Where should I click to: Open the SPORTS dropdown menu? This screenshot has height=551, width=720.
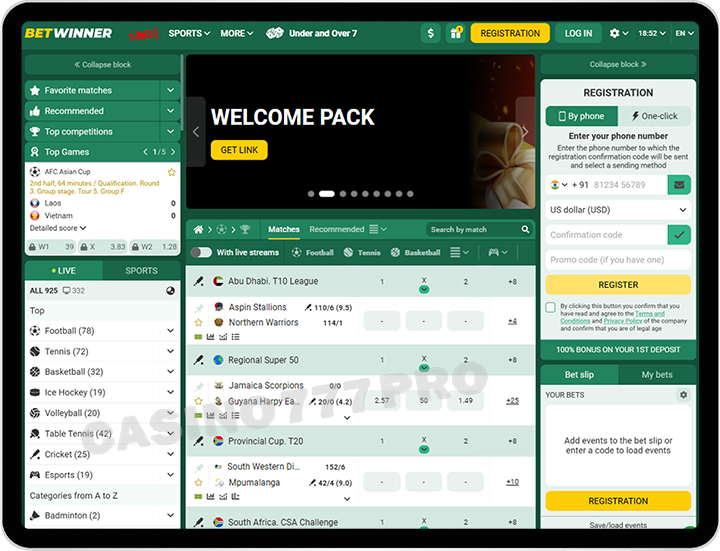click(x=189, y=33)
